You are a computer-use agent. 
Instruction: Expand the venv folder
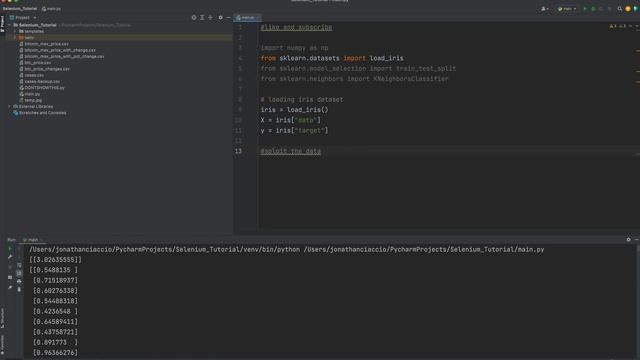[x=16, y=38]
